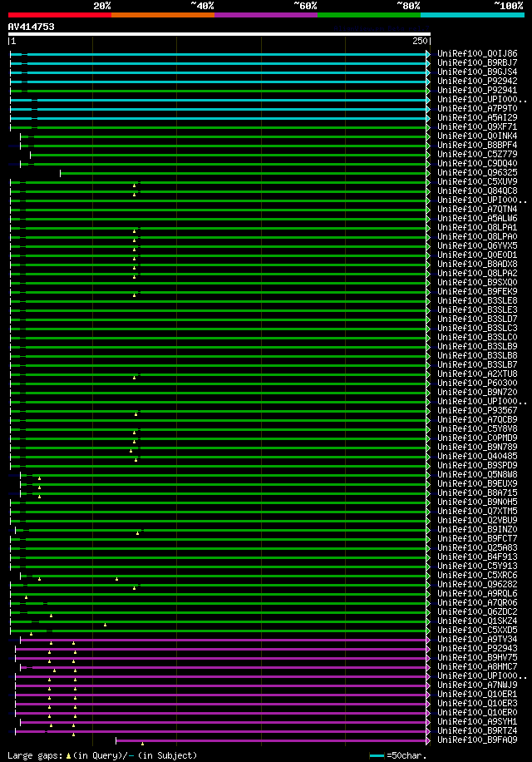Select hit label UniRef100_Q40485

(477, 456)
